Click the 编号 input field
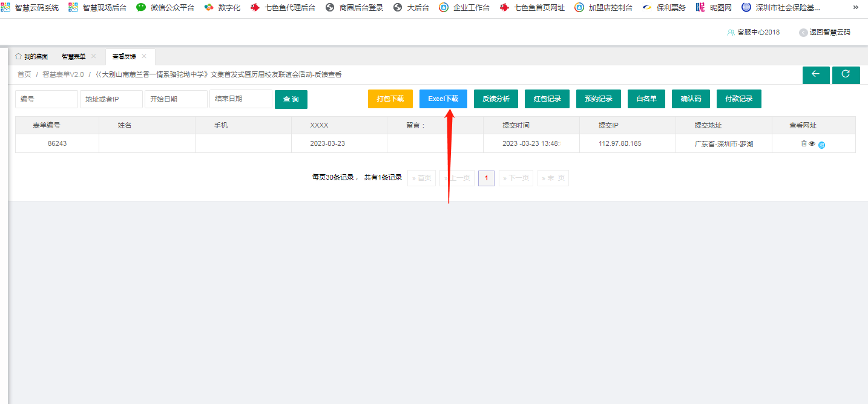Viewport: 868px width, 404px height. pos(46,99)
